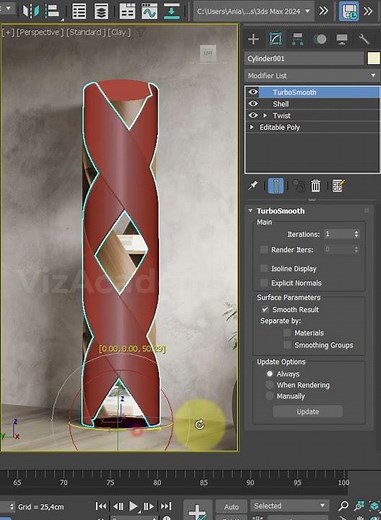Click the Render Iters spinner arrows

pos(356,249)
